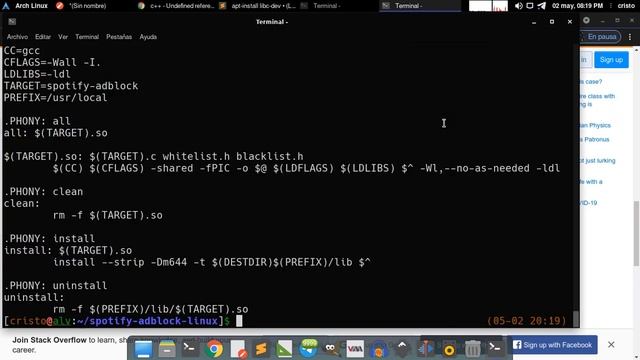Open the yellow ring dock icon
Screen dimensions: 640x360
tap(449, 350)
